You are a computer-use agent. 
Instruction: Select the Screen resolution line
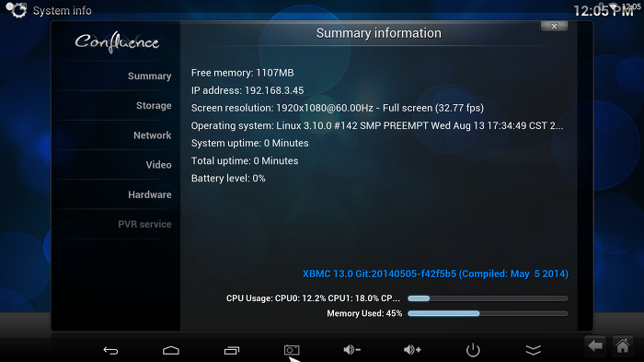tap(338, 108)
